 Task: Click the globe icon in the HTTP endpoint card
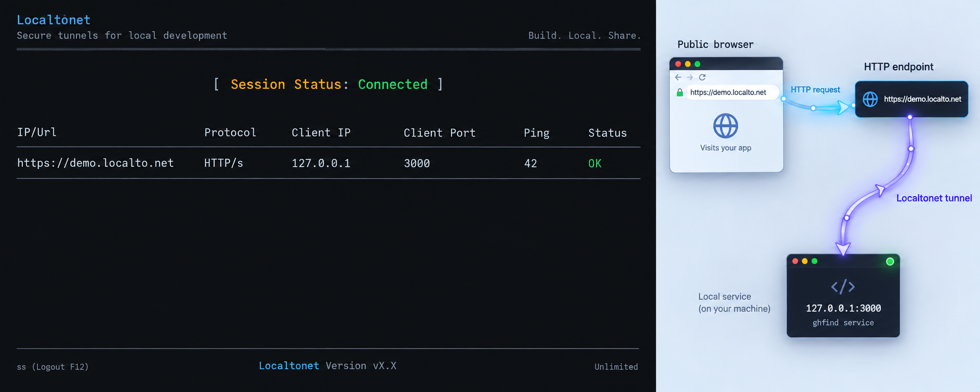pos(870,99)
